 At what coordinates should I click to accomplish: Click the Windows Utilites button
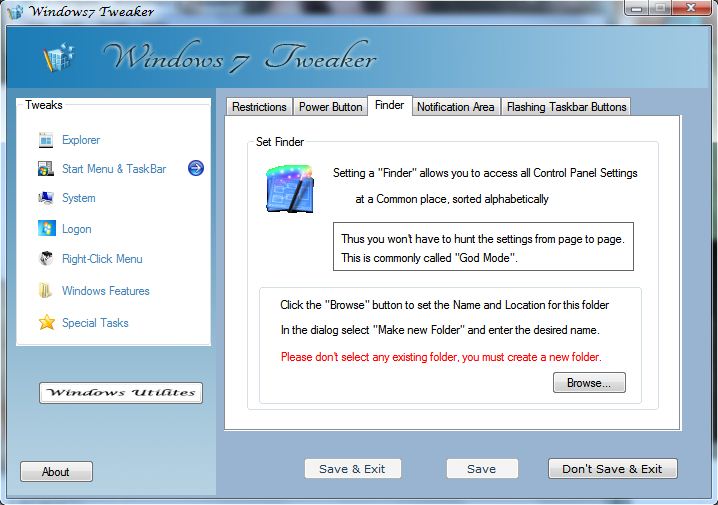click(121, 392)
